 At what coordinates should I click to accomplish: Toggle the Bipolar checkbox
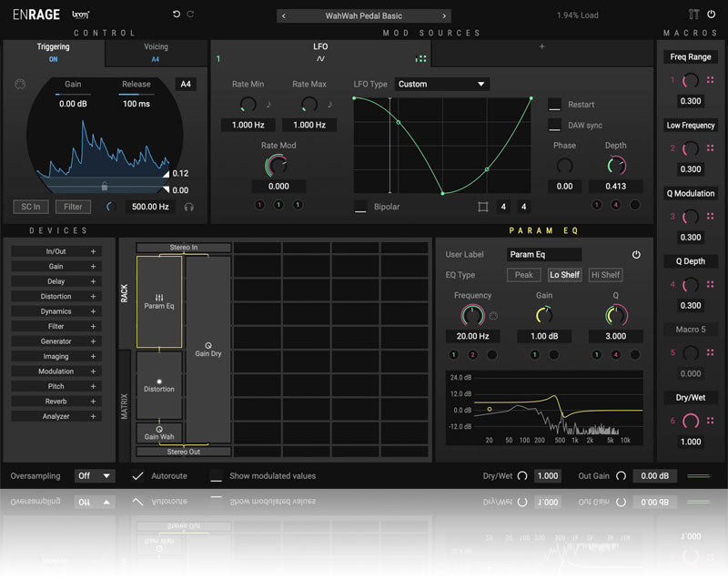click(360, 207)
